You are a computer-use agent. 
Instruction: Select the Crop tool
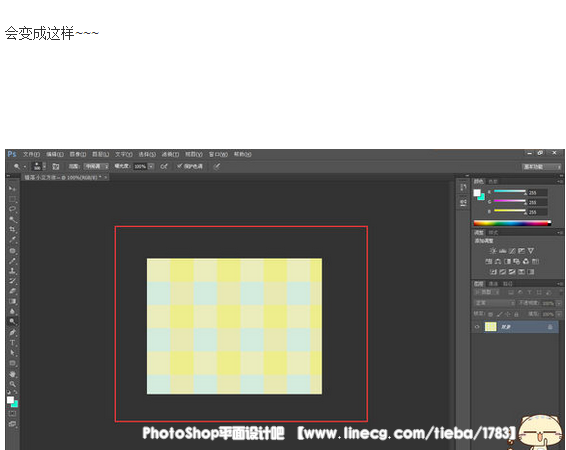(12, 230)
